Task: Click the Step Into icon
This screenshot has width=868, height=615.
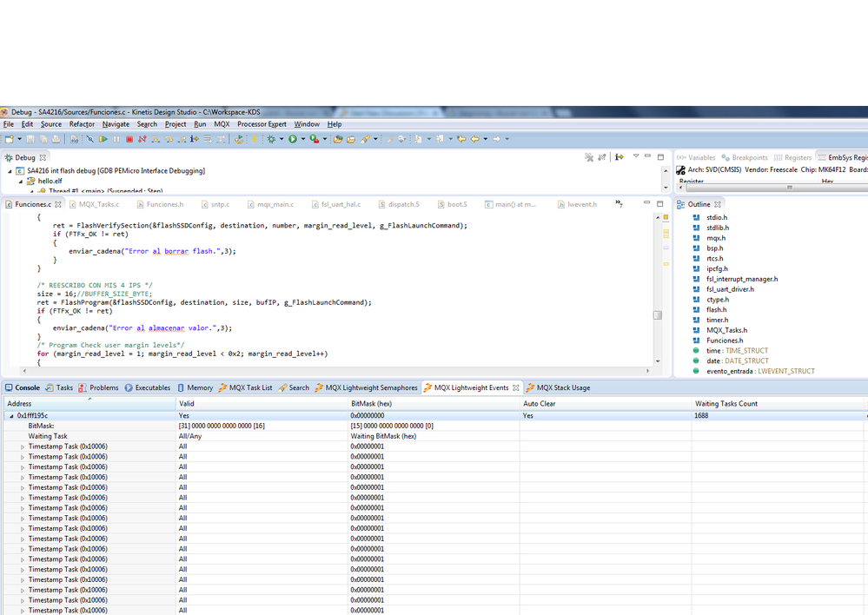Action: 156,139
